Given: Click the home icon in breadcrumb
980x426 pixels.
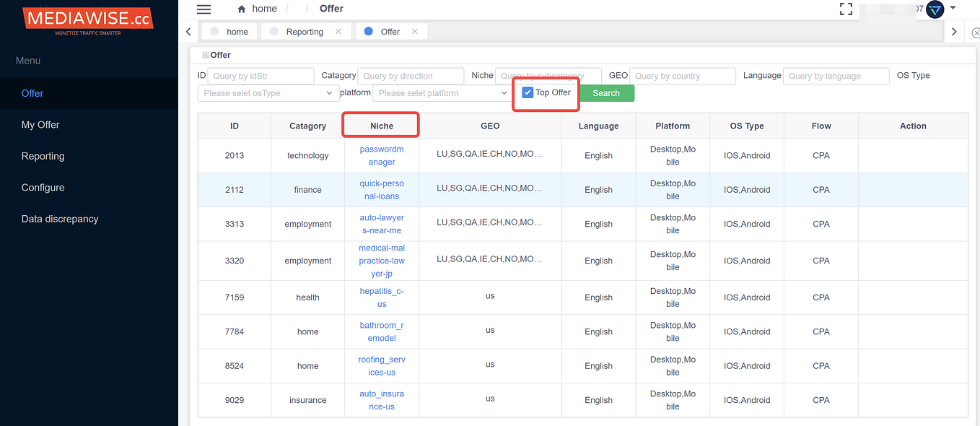Looking at the screenshot, I should click(x=242, y=9).
